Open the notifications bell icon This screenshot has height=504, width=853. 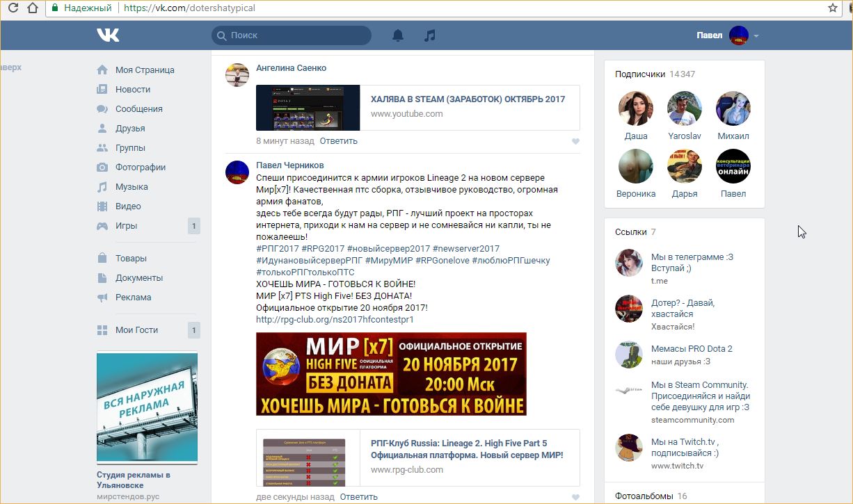coord(398,35)
